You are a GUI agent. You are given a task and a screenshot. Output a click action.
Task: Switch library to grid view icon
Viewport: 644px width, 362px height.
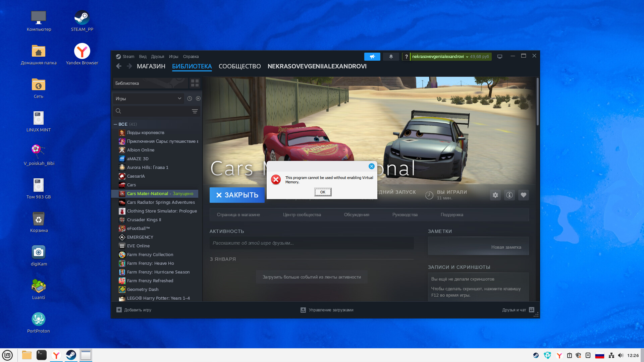[195, 83]
